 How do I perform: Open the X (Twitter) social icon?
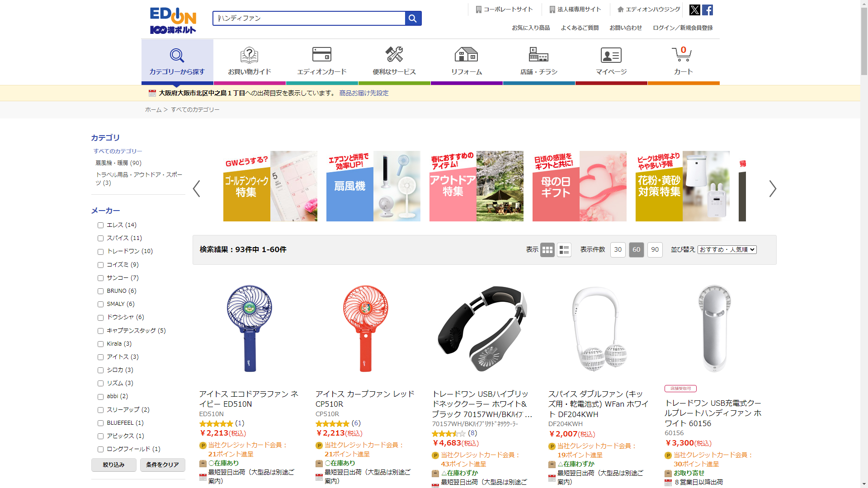point(695,10)
